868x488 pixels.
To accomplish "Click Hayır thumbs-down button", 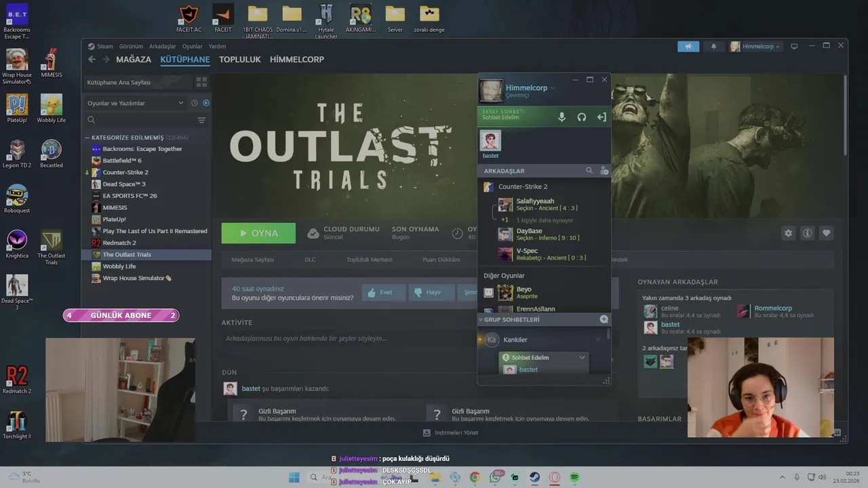I will point(432,293).
